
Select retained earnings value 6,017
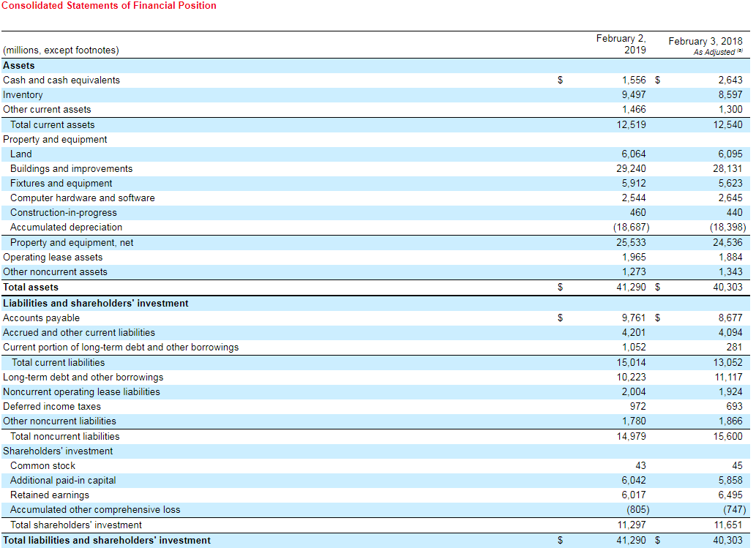coord(634,495)
